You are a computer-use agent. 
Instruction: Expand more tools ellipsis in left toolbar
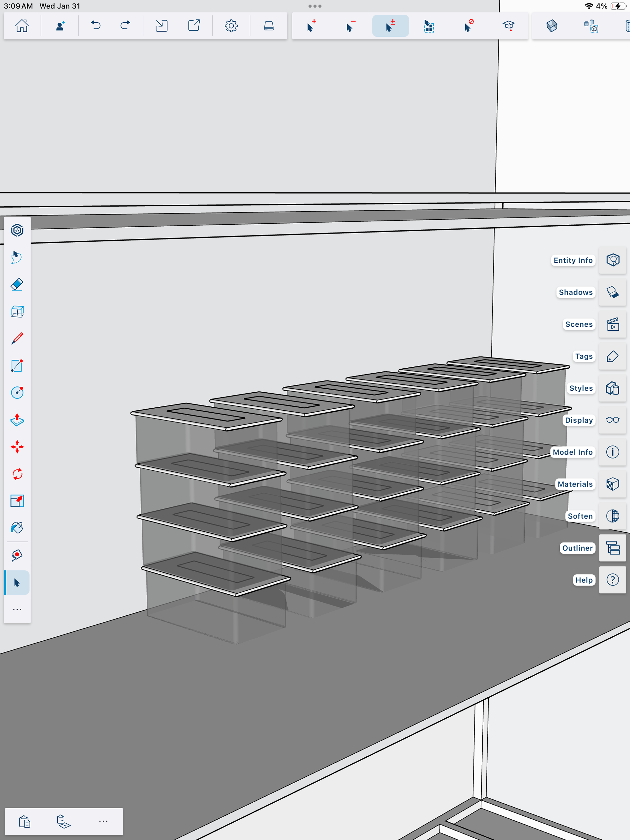point(17,609)
